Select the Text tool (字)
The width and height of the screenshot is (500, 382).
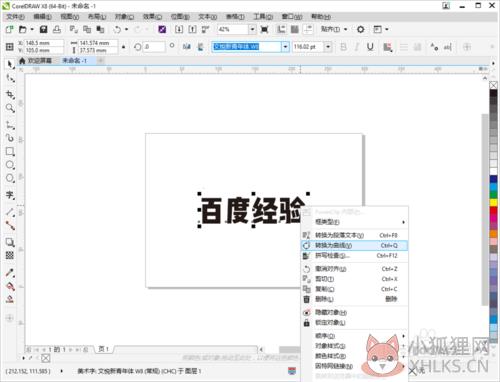[x=10, y=195]
